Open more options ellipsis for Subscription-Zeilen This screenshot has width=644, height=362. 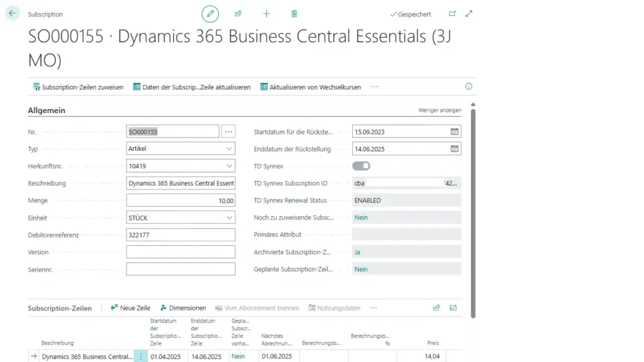[x=373, y=307]
